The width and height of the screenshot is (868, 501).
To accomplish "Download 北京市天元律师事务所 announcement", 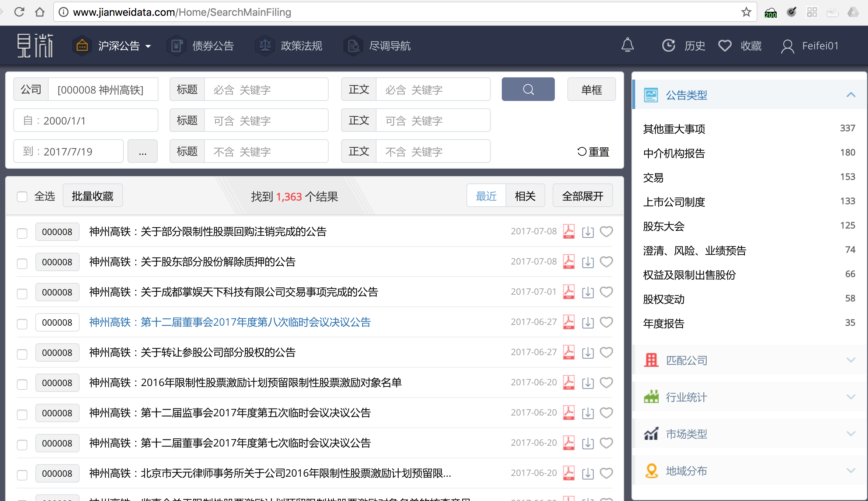I will 588,473.
